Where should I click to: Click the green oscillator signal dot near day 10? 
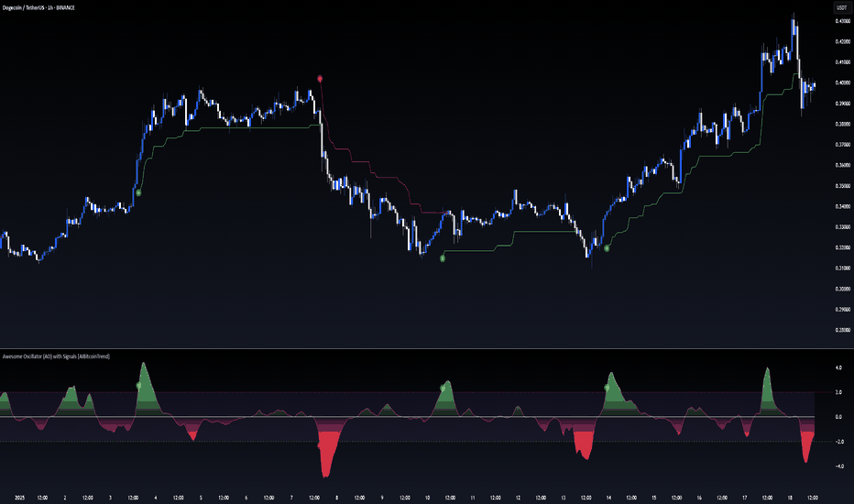pyautogui.click(x=443, y=388)
